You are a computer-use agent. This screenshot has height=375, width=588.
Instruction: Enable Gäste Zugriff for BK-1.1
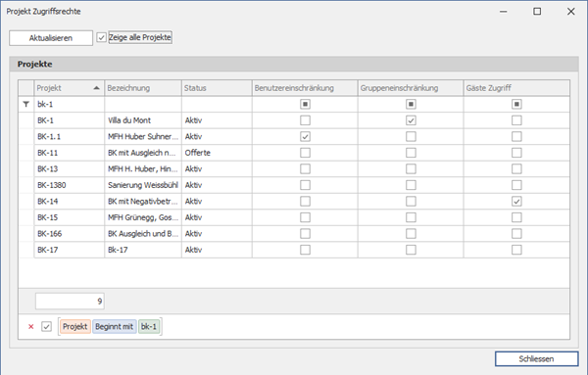[516, 136]
